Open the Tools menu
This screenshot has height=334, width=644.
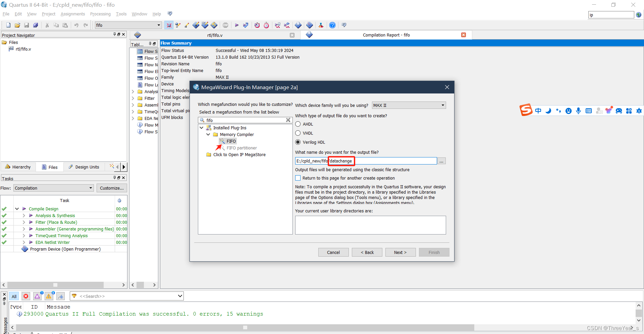(121, 14)
